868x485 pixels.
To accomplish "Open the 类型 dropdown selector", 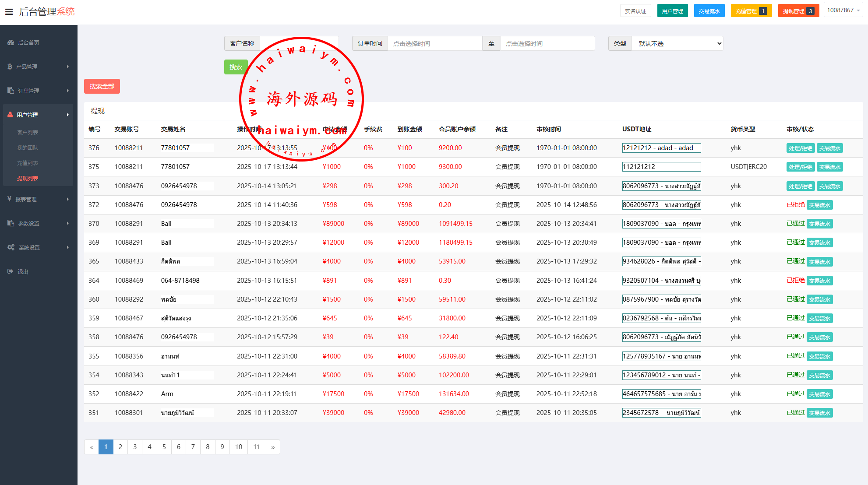I will 677,43.
